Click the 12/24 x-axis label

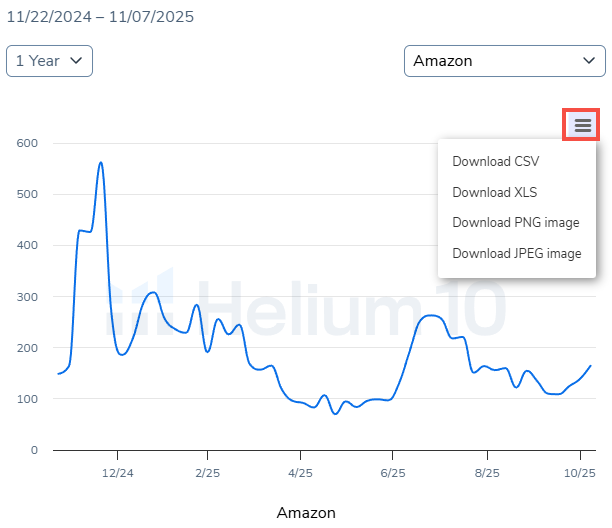point(117,472)
